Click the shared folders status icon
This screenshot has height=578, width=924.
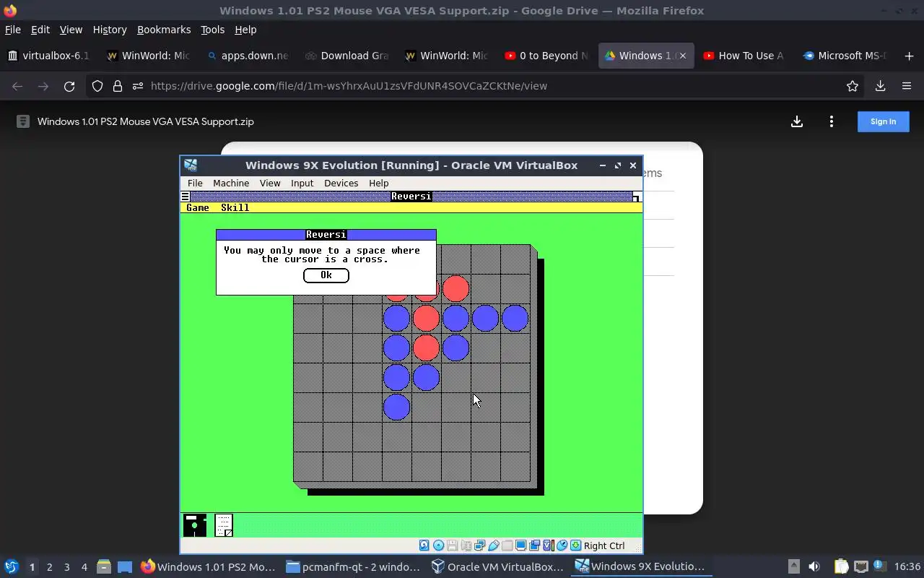click(507, 545)
